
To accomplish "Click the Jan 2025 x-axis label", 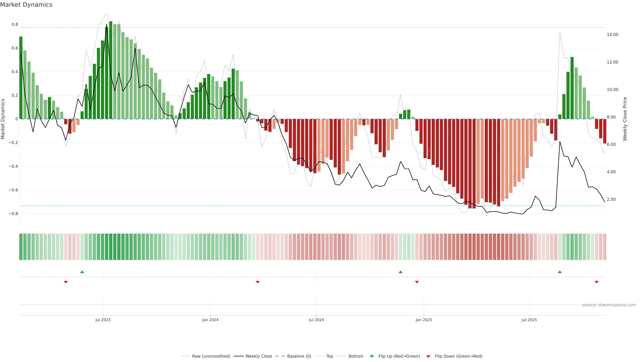I will pos(423,320).
